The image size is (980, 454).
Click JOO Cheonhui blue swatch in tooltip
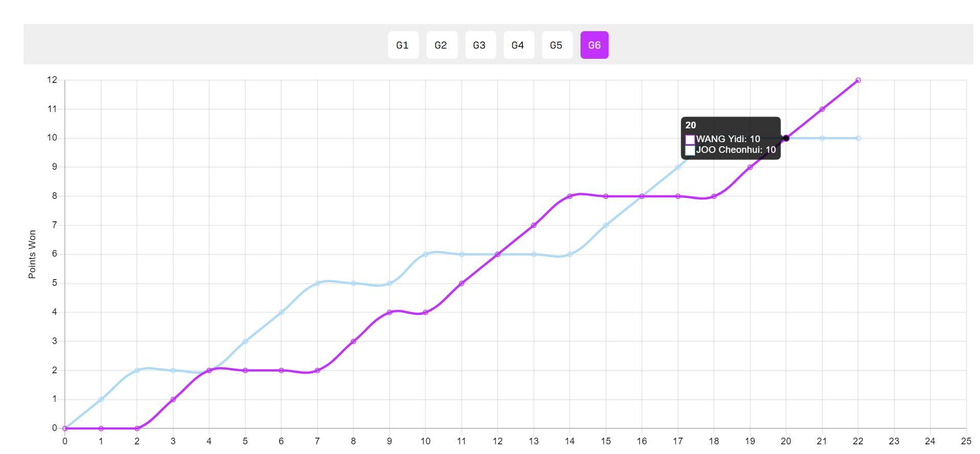(690, 150)
